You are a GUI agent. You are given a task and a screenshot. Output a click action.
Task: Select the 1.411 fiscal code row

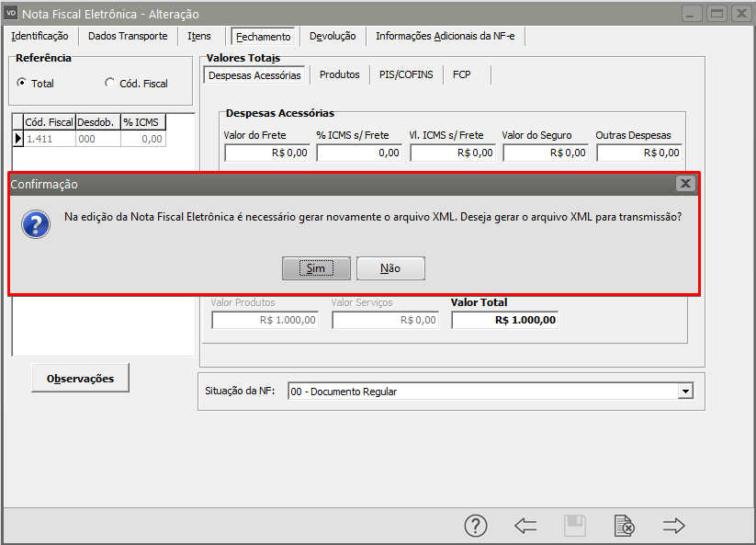(x=49, y=139)
